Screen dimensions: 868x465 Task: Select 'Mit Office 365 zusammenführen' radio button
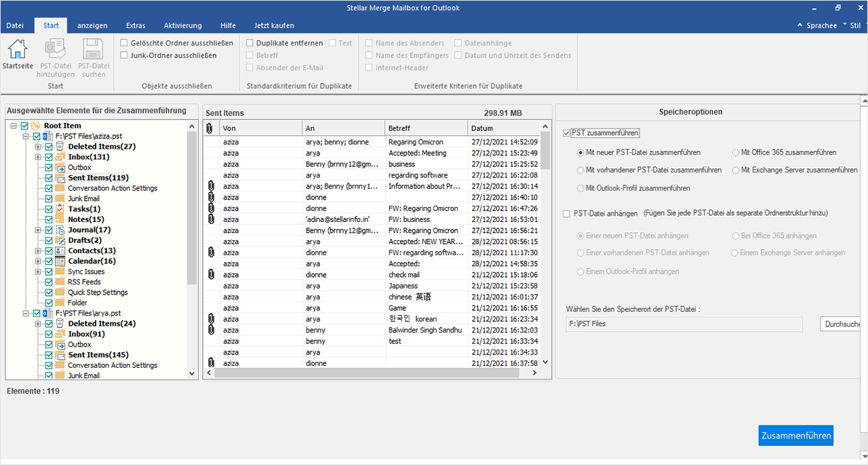[736, 153]
